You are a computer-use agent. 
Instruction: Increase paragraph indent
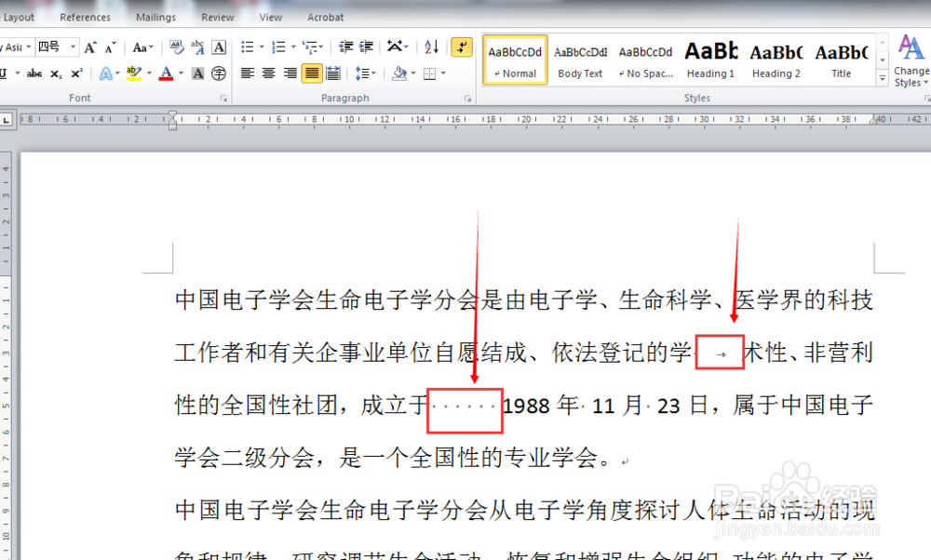click(x=366, y=47)
